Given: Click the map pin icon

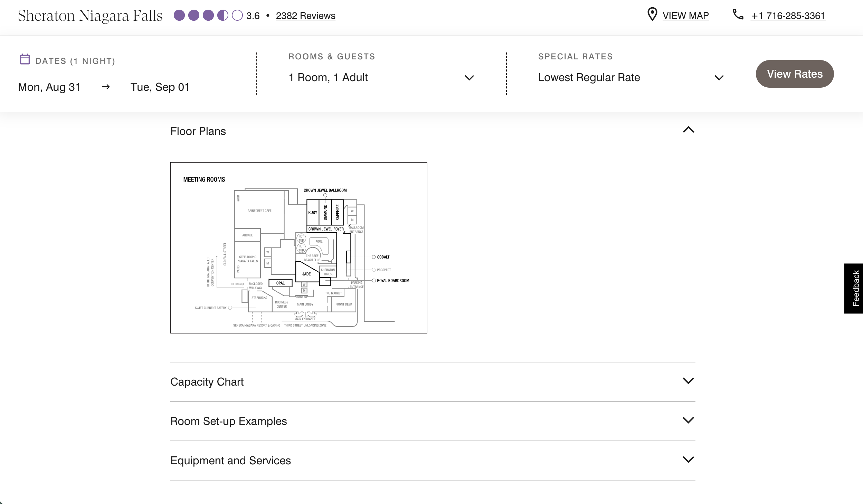Looking at the screenshot, I should [652, 15].
